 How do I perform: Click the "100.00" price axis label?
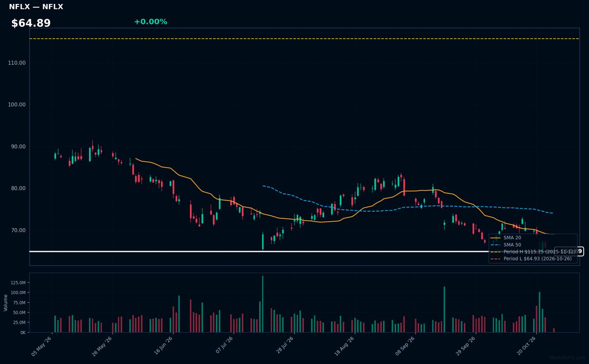(x=17, y=104)
